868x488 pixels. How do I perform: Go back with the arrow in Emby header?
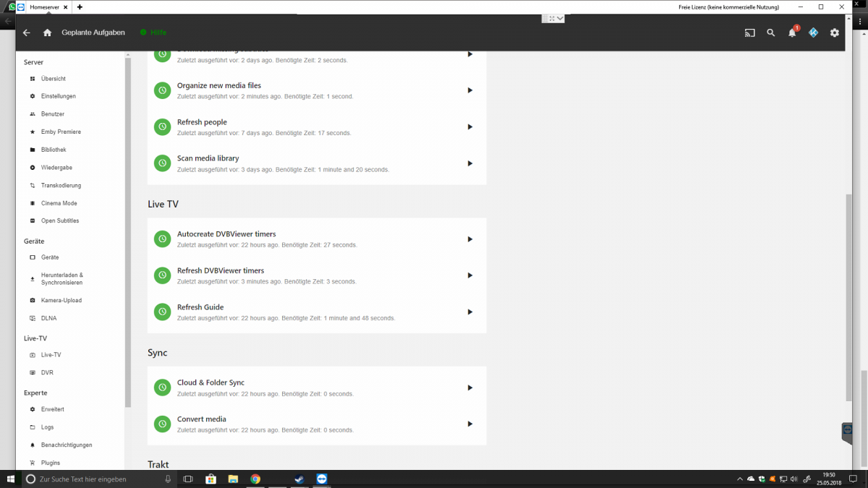coord(27,33)
